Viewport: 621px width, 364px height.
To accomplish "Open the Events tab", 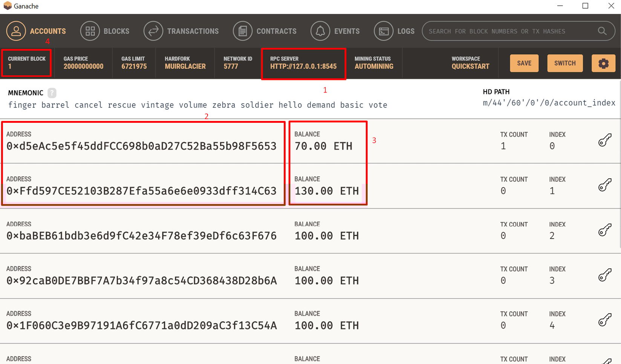I will pyautogui.click(x=335, y=31).
